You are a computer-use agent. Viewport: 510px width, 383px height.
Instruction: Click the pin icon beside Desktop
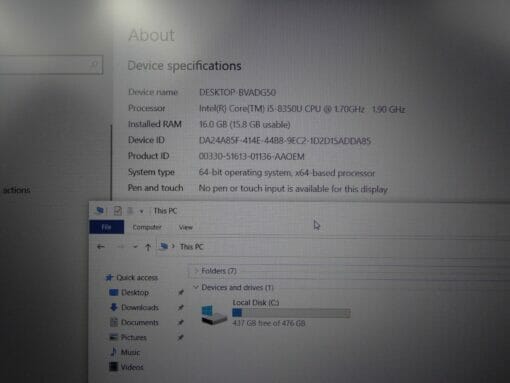[180, 292]
